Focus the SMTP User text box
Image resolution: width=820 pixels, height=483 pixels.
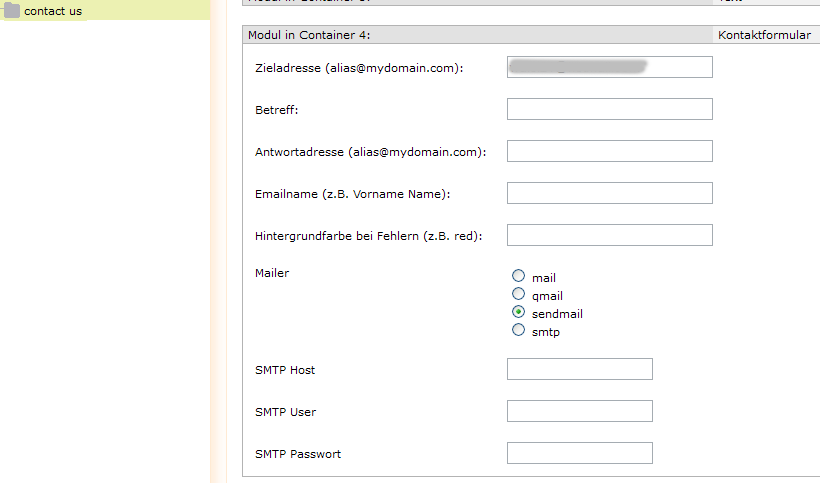pyautogui.click(x=579, y=411)
